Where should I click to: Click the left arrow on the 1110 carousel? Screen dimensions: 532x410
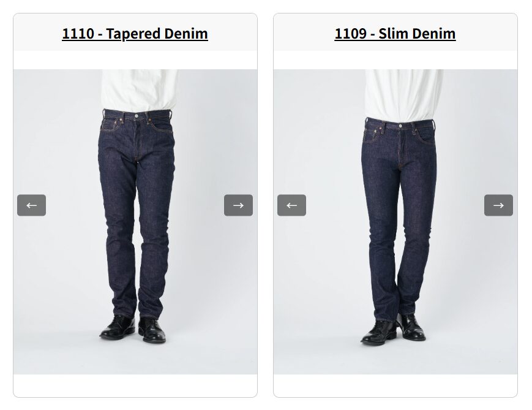tap(32, 205)
